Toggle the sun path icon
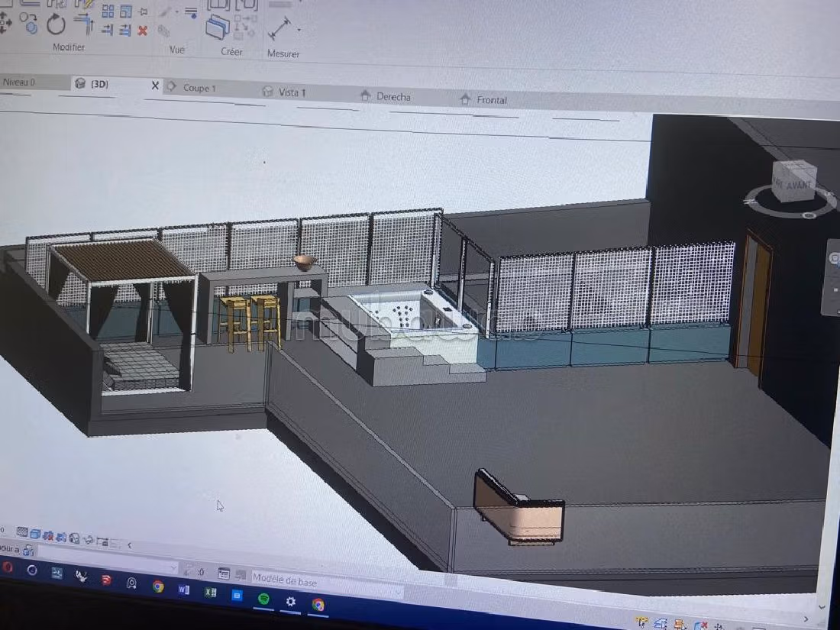Viewport: 840px width, 630px height. click(47, 535)
